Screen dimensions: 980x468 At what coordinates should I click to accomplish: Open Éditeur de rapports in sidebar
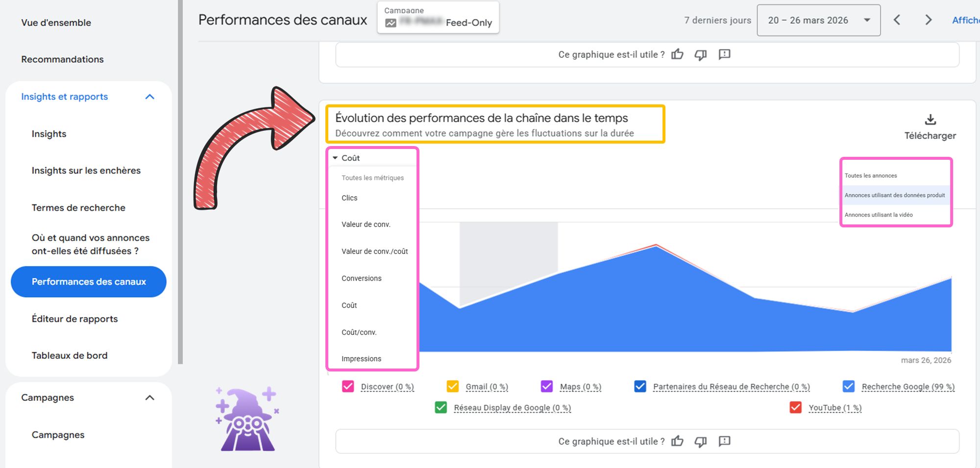(74, 319)
